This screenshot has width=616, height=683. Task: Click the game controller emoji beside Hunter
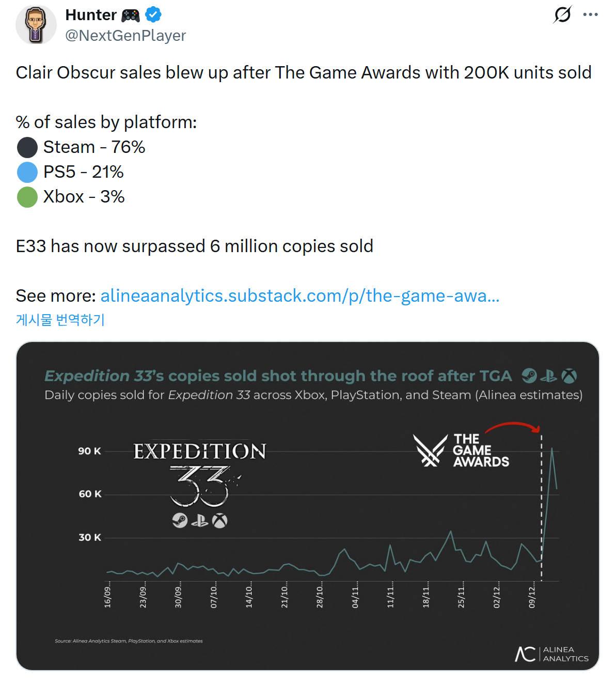[x=131, y=15]
